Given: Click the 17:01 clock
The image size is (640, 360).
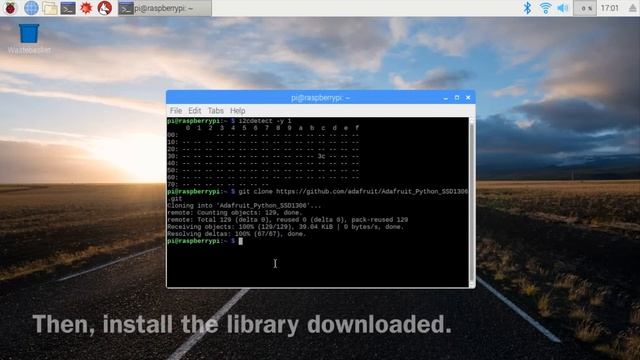Looking at the screenshot, I should click(x=610, y=8).
